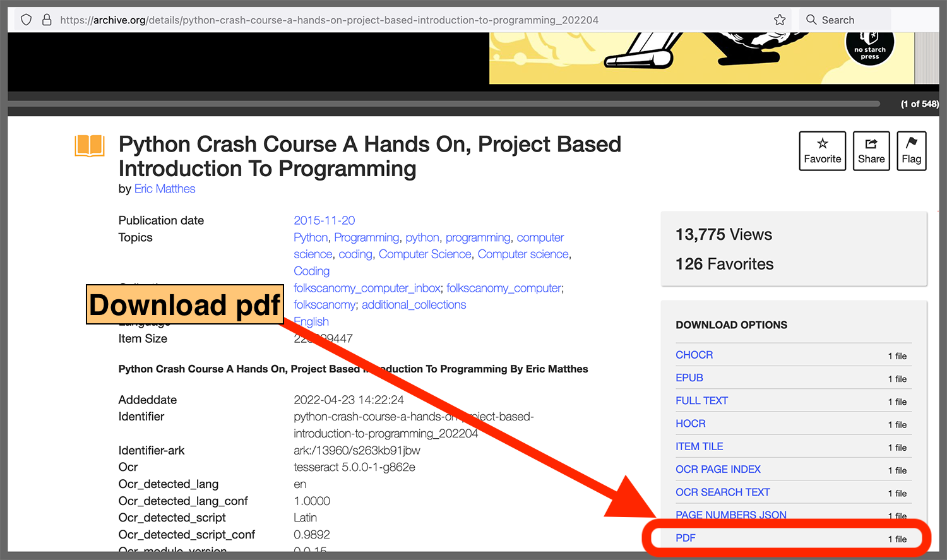This screenshot has width=947, height=560.
Task: Open the lowercase coding topic link
Action: (x=355, y=254)
